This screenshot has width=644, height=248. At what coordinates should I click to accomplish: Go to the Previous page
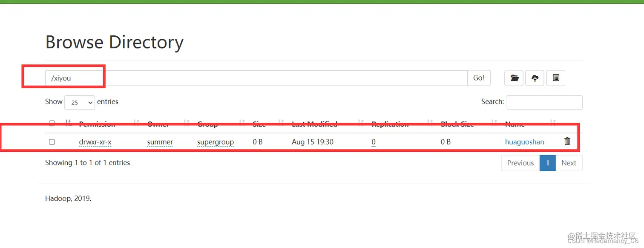pyautogui.click(x=520, y=163)
